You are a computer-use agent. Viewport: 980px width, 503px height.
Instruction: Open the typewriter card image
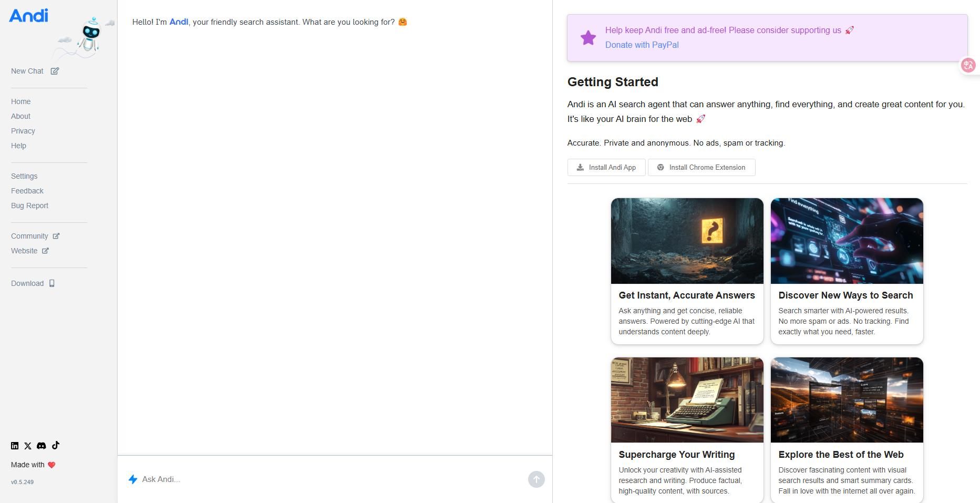point(687,400)
